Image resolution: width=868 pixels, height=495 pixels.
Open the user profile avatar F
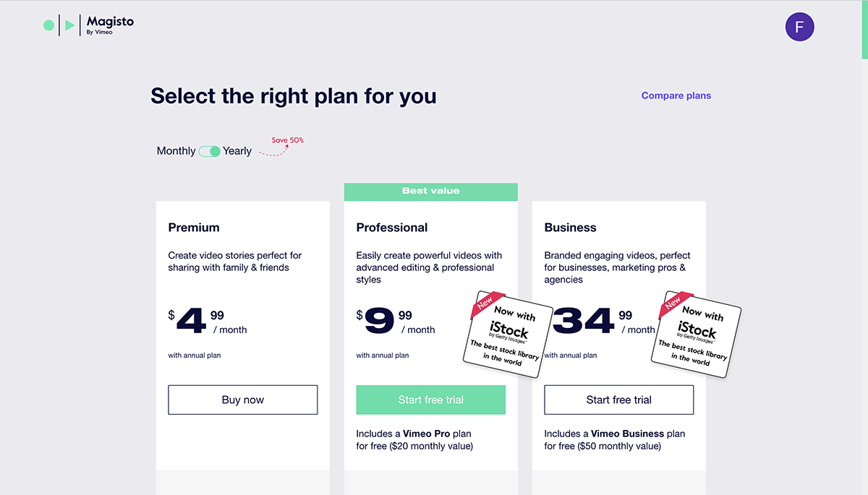pos(799,27)
